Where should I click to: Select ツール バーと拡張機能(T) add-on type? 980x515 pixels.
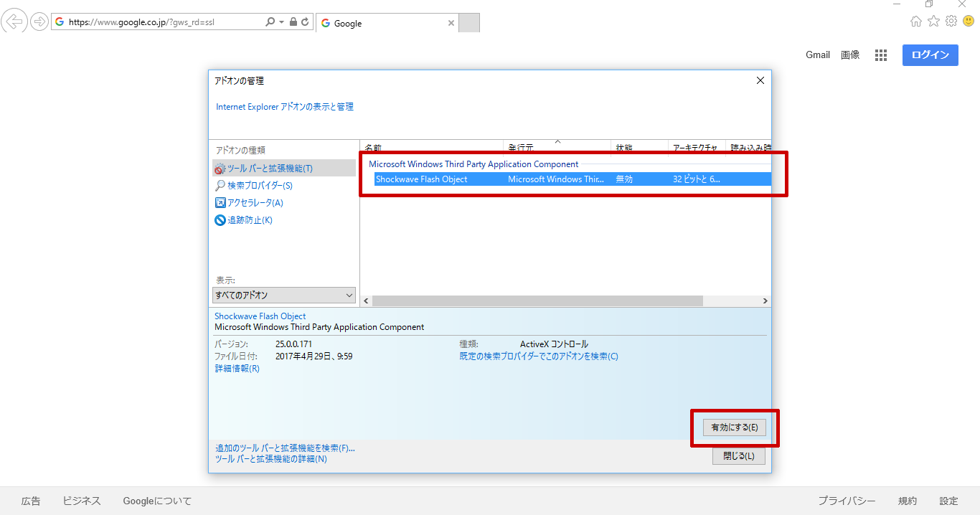[284, 169]
